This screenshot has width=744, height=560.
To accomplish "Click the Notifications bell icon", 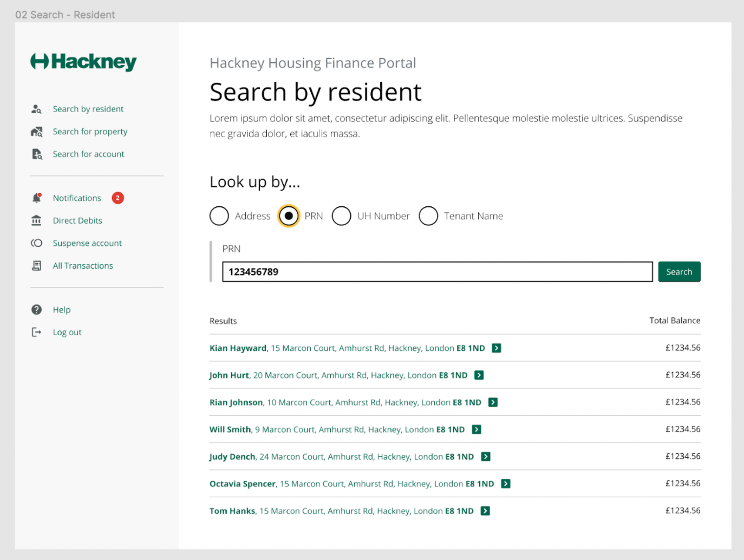I will tap(36, 198).
